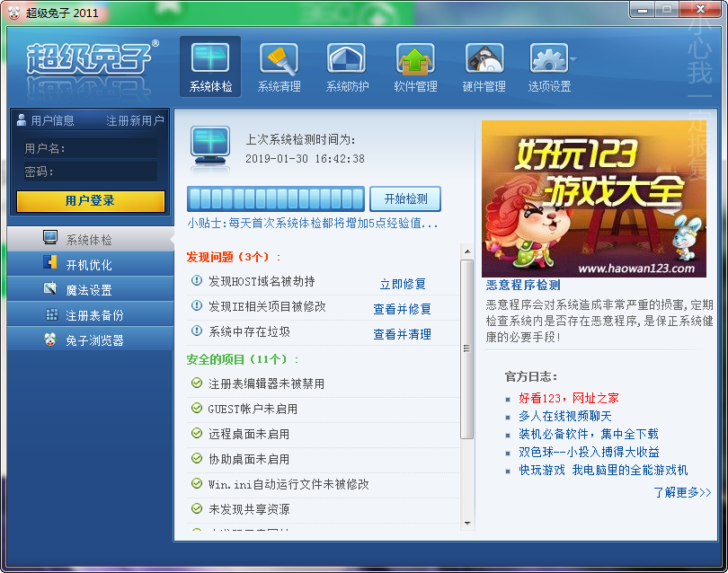
Task: Click the 用户名 input field
Action: pos(91,148)
